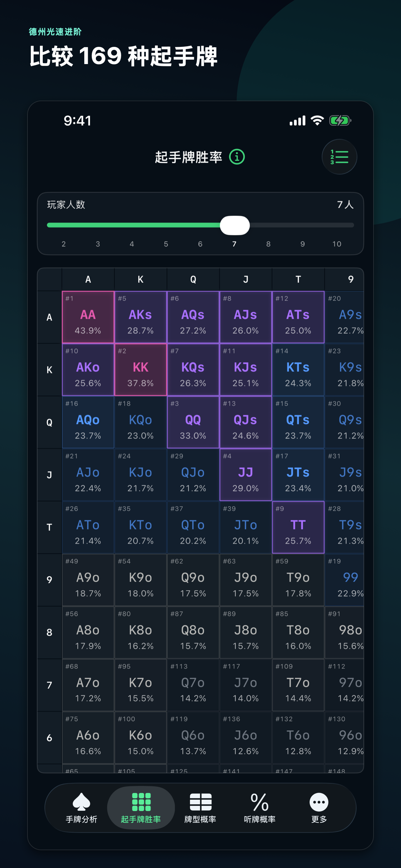
Task: Open the 更多 more menu
Action: (x=319, y=808)
